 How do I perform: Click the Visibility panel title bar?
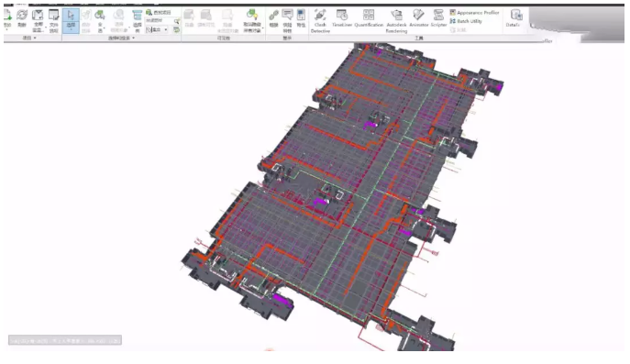tap(224, 39)
